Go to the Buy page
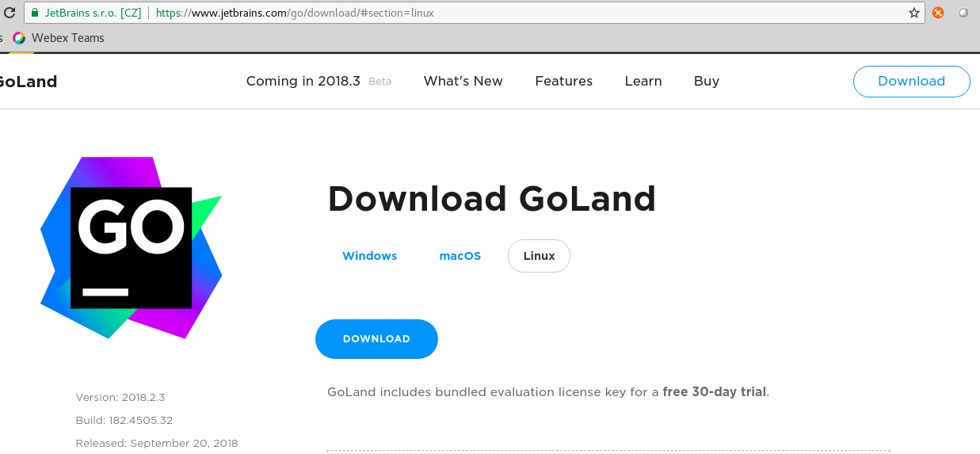This screenshot has width=980, height=454. [707, 81]
